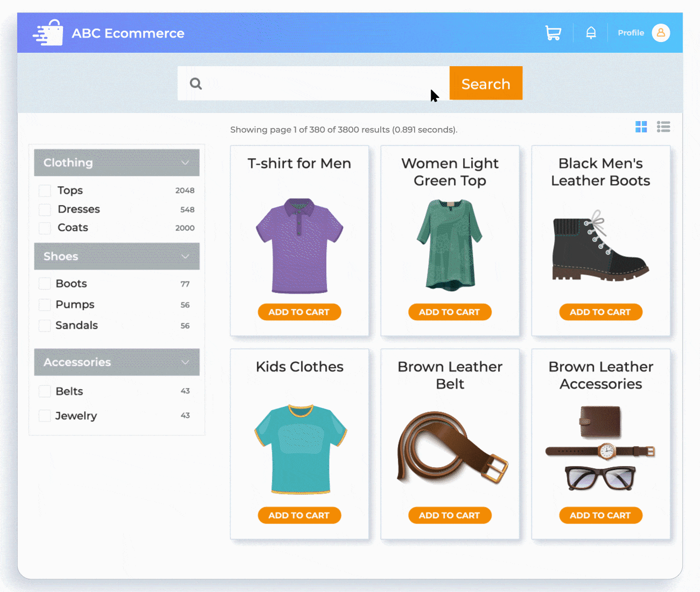Open the green women's top image
700x592 pixels.
pos(450,245)
